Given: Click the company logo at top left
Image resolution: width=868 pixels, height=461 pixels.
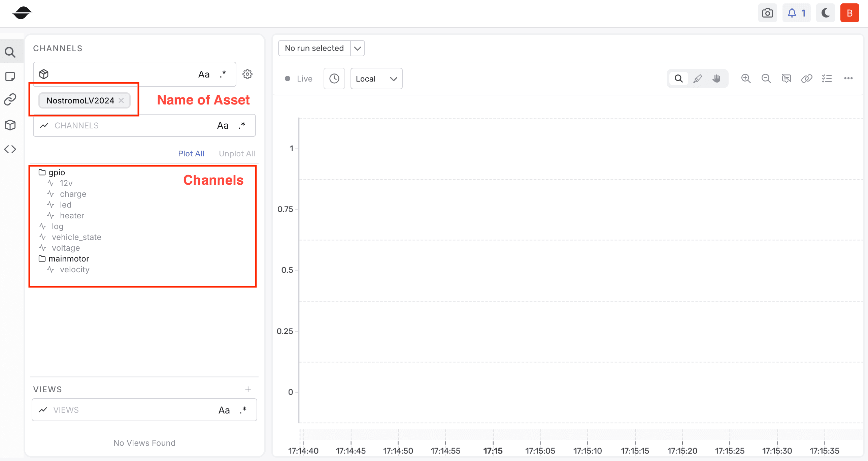Looking at the screenshot, I should pyautogui.click(x=22, y=13).
